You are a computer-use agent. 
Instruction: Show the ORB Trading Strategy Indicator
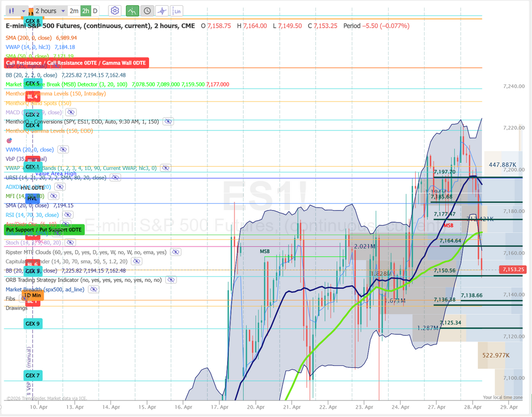[x=170, y=280]
